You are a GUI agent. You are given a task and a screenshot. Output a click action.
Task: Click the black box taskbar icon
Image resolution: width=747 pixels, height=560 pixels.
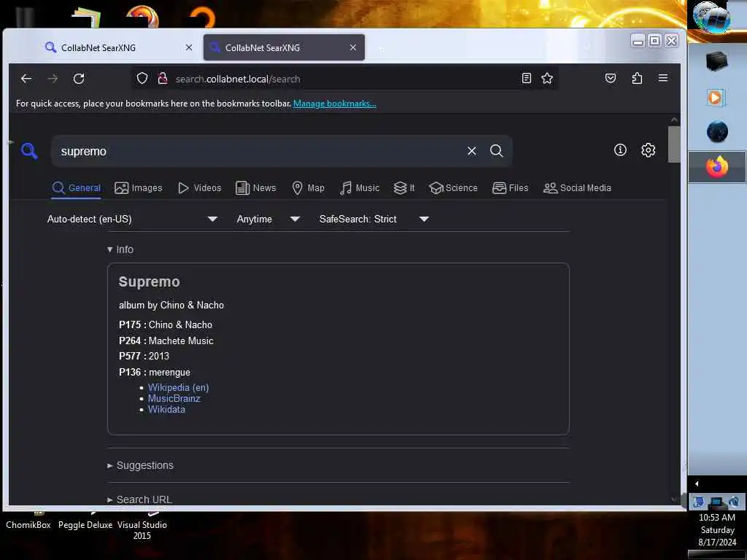point(716,63)
